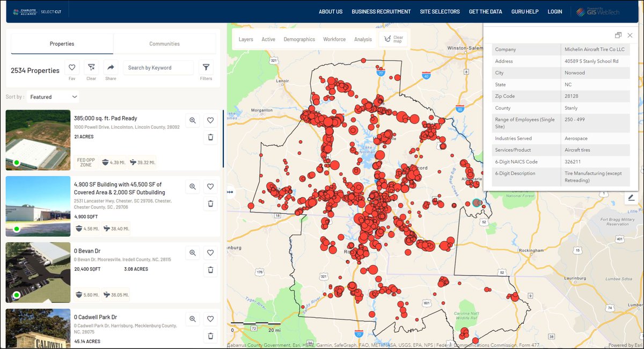
Task: Open the Share icon in the properties toolbar
Action: (x=111, y=67)
